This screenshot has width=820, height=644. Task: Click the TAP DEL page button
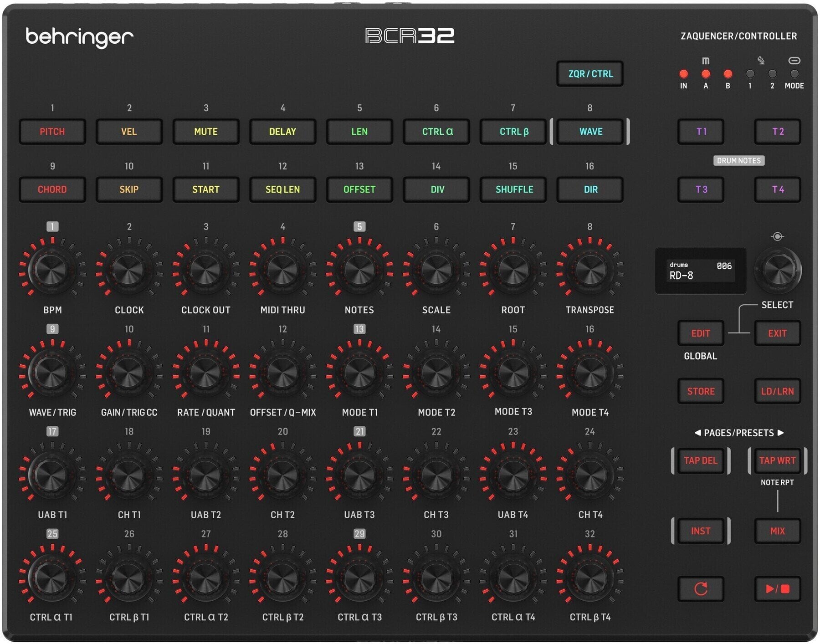point(701,460)
